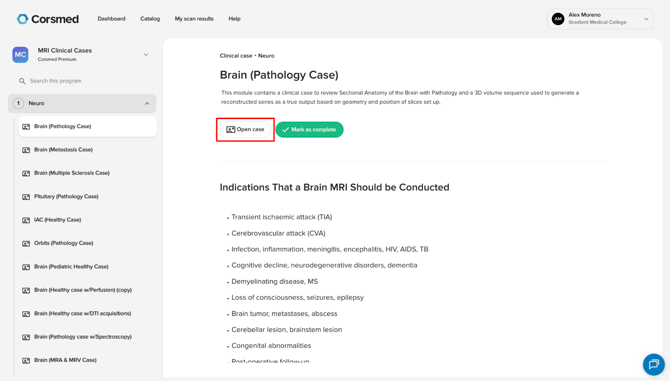Expand the MRI Clinical Cases program chevron
Image resolution: width=670 pixels, height=381 pixels.
146,55
